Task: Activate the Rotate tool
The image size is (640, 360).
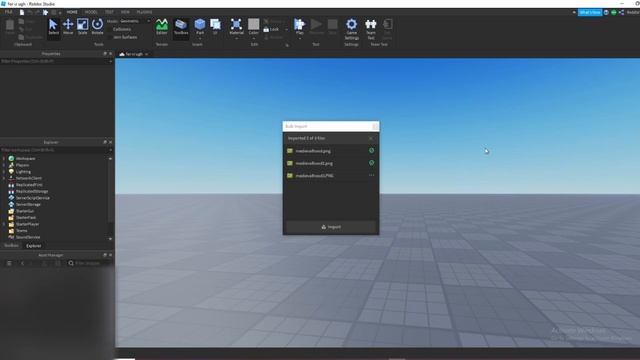Action: (97, 27)
